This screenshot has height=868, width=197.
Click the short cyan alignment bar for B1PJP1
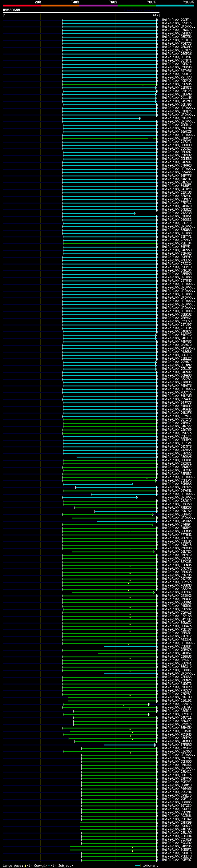tap(101, 118)
